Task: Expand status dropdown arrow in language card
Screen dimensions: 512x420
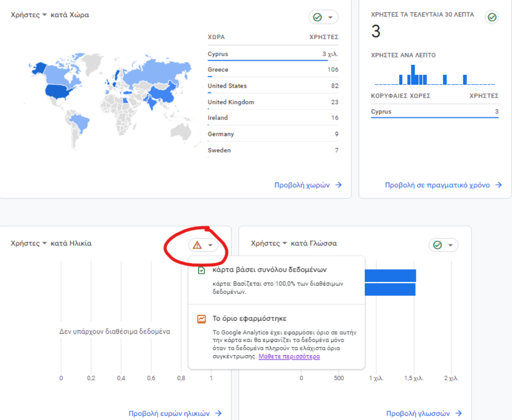Action: pos(450,245)
